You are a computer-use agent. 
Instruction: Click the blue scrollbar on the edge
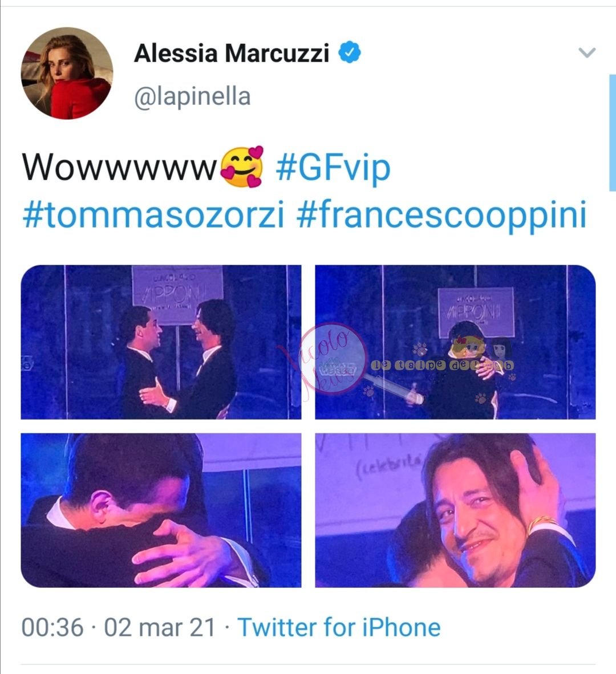(613, 132)
